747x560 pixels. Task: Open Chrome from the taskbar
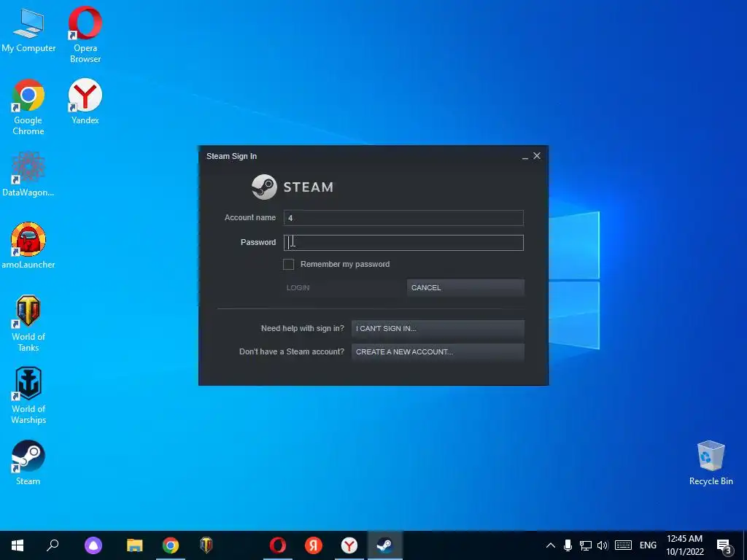tap(171, 545)
